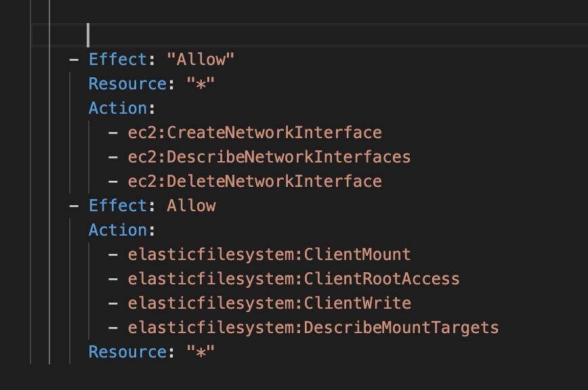Click the Resource key above first Action
This screenshot has width=588, height=390.
pos(128,83)
